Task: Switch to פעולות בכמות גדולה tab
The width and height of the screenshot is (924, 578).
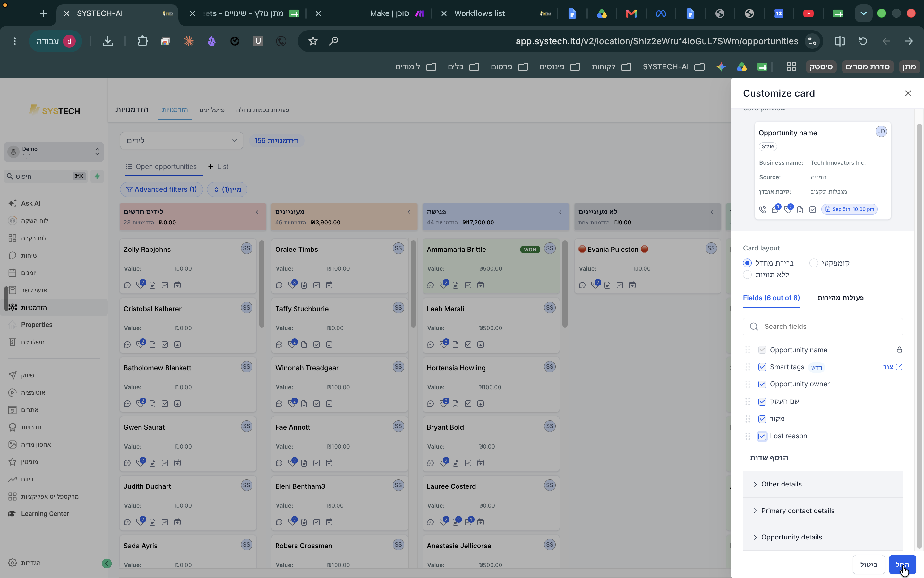Action: tap(263, 110)
